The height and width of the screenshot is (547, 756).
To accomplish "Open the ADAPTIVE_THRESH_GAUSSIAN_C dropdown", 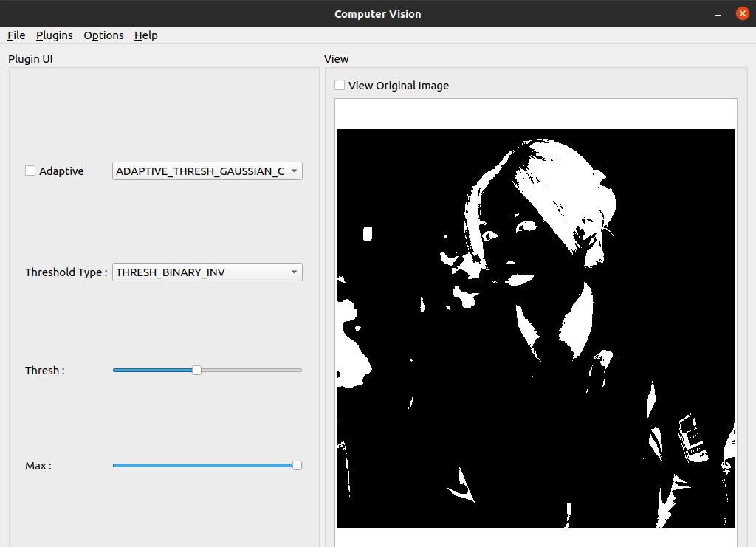I will point(207,171).
